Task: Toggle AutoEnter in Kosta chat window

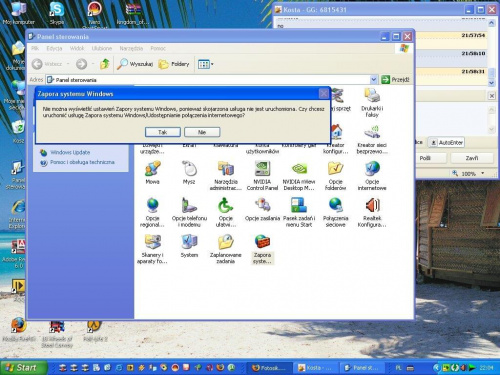Action: [x=447, y=143]
